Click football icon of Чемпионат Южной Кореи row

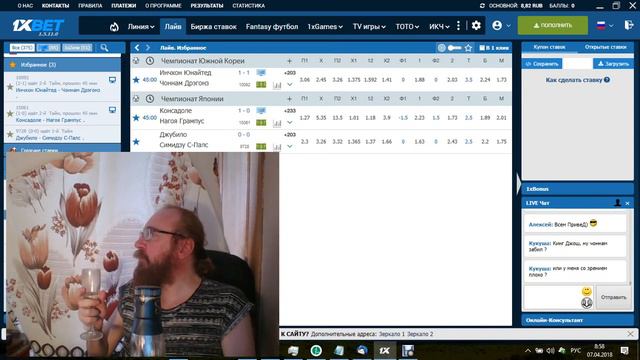(136, 61)
